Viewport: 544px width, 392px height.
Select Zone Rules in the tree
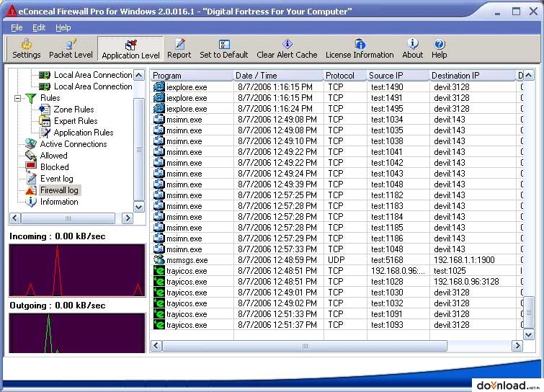pyautogui.click(x=73, y=110)
